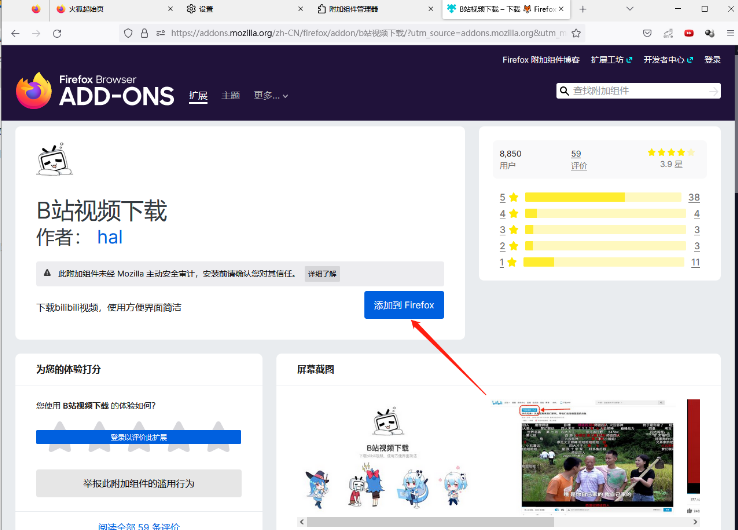738x530 pixels.
Task: Click the address bar URL
Action: tap(369, 33)
